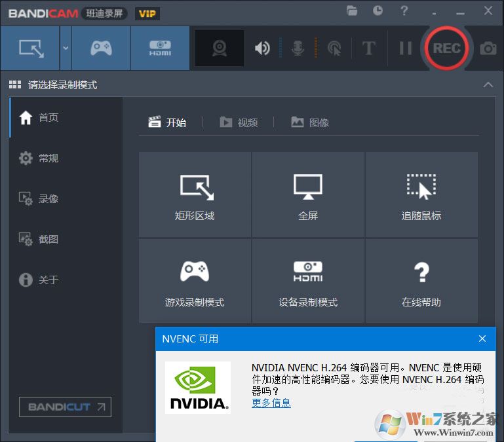Image resolution: width=504 pixels, height=442 pixels.
Task: Choose 追随鼠标 follow mouse tile
Action: tap(421, 194)
